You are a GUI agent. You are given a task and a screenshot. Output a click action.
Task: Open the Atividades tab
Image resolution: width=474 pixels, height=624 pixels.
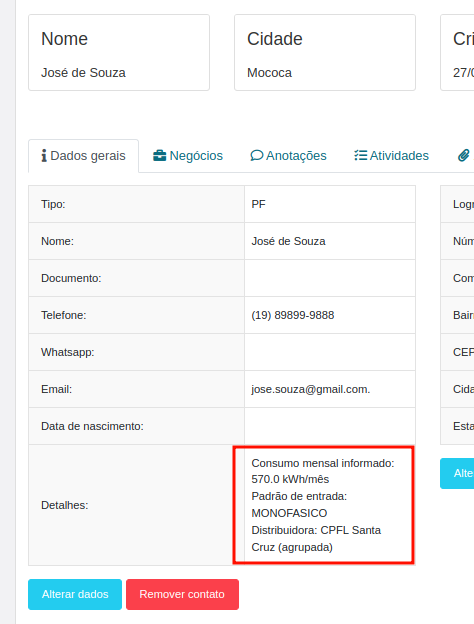tap(392, 156)
